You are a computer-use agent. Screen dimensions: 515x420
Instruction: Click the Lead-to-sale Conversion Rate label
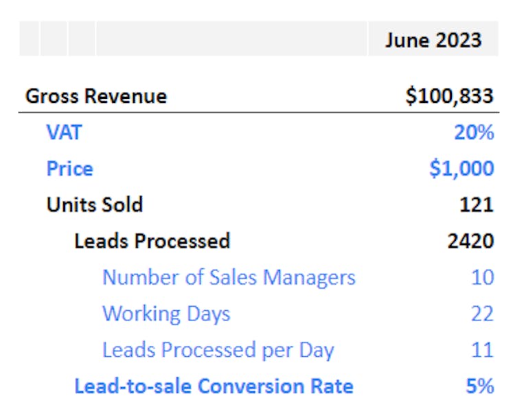pyautogui.click(x=214, y=386)
